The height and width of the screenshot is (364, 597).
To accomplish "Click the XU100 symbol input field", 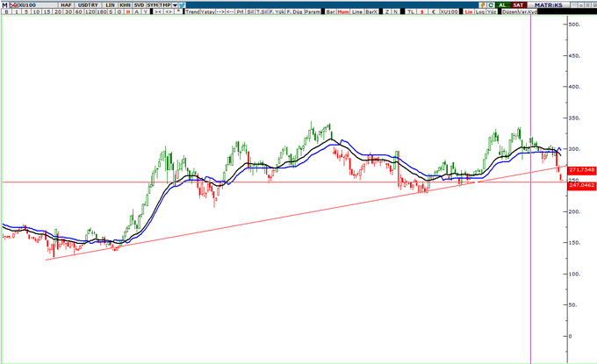I will (x=38, y=5).
